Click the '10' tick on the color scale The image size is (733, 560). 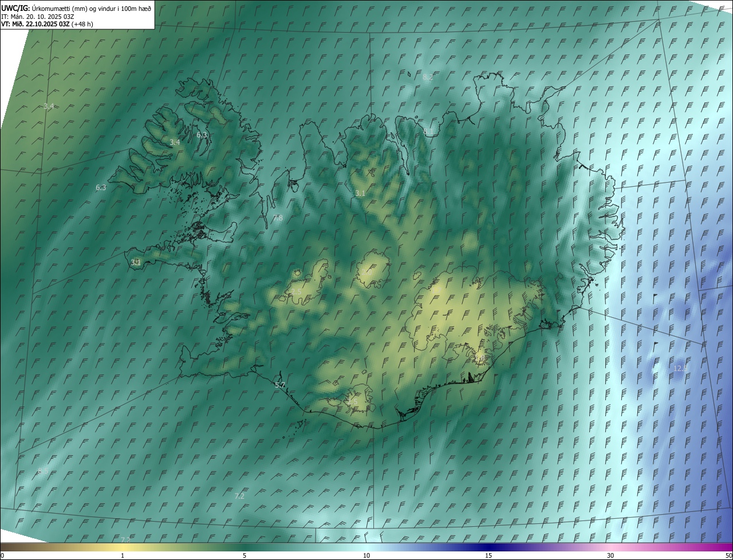(x=366, y=555)
